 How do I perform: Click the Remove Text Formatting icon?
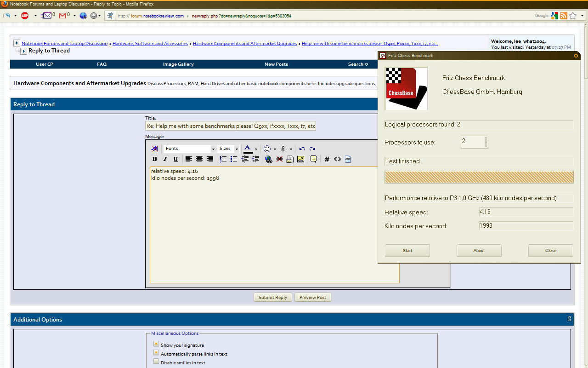[155, 149]
